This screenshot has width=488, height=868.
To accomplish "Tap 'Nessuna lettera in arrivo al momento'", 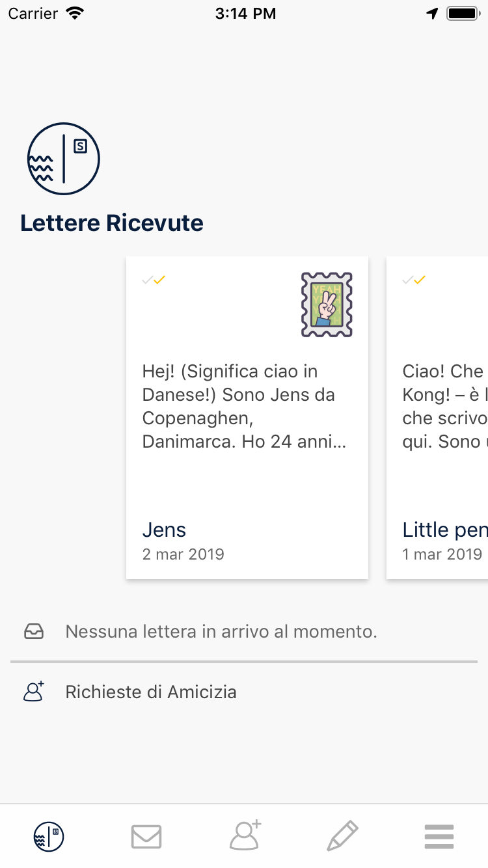I will pos(221,631).
